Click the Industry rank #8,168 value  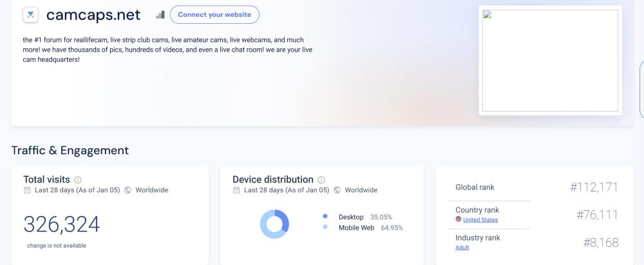coord(600,242)
